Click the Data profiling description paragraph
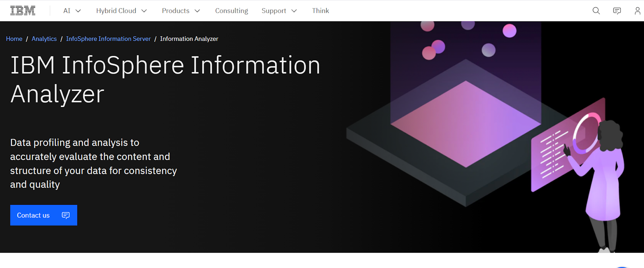644x268 pixels. click(x=93, y=163)
